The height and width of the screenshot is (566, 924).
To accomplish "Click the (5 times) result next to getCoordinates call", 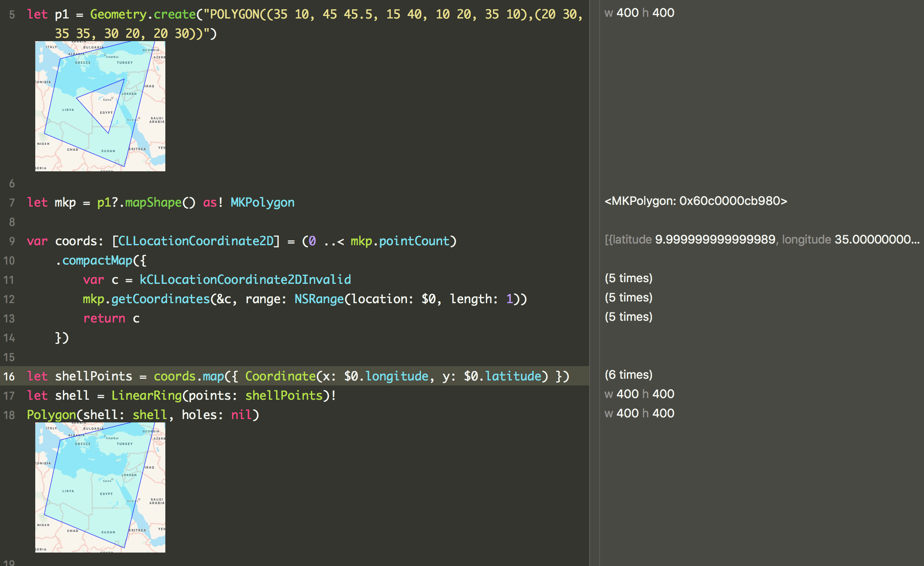I will 629,297.
